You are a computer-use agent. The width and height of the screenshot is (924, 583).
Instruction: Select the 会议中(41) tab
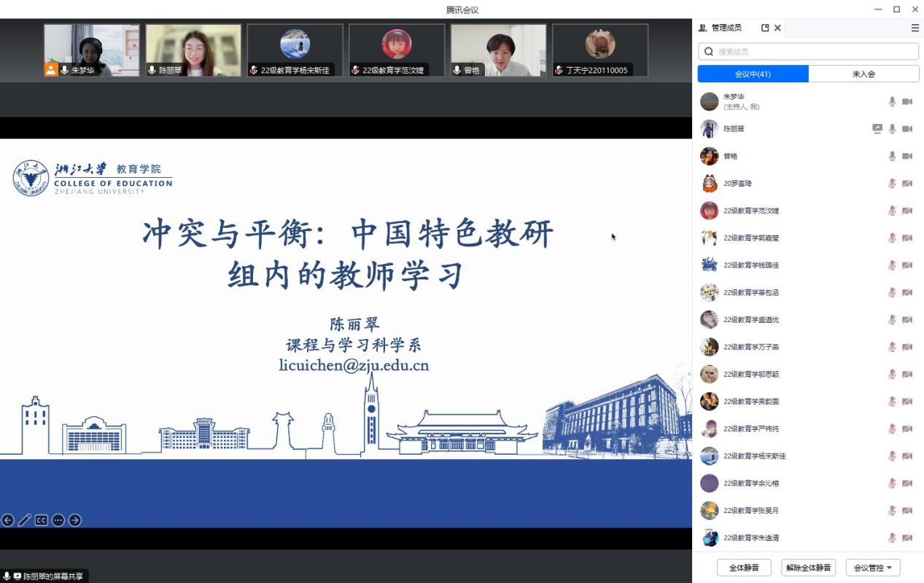[x=753, y=74]
